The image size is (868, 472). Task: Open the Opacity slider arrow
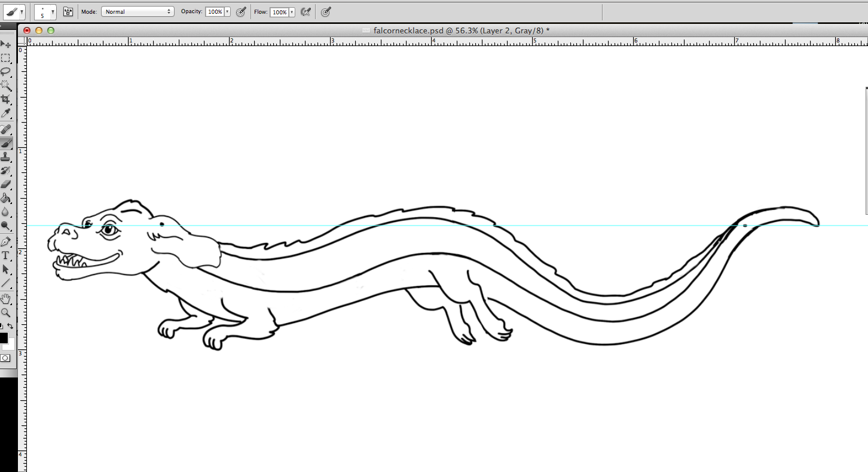click(x=228, y=11)
